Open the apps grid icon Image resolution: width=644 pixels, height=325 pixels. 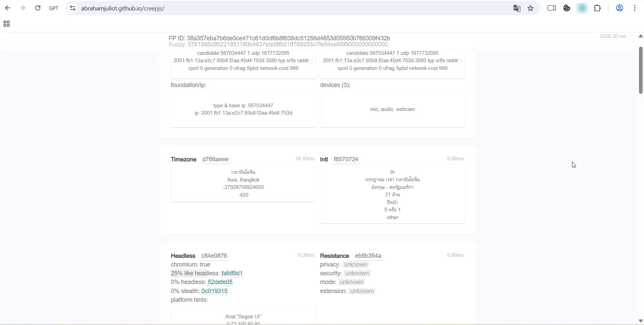pyautogui.click(x=6, y=24)
